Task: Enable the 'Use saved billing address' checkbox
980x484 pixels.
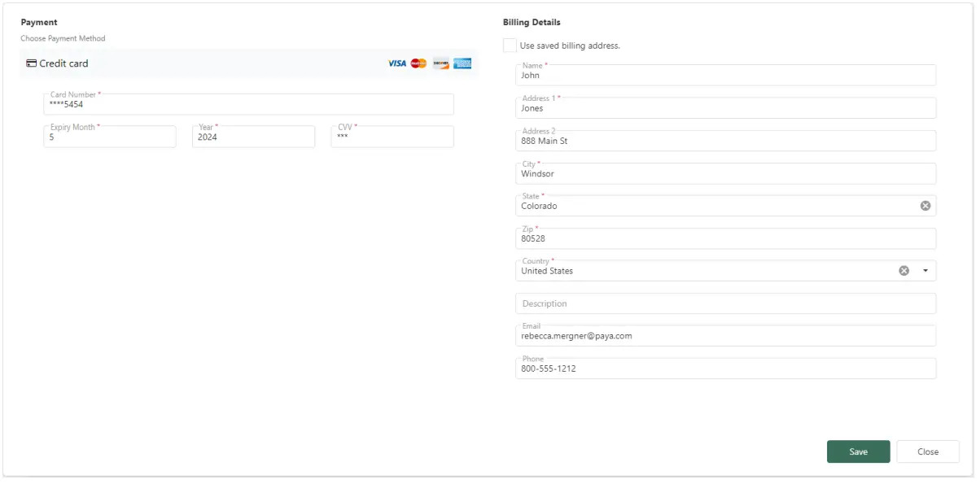Action: click(x=510, y=46)
